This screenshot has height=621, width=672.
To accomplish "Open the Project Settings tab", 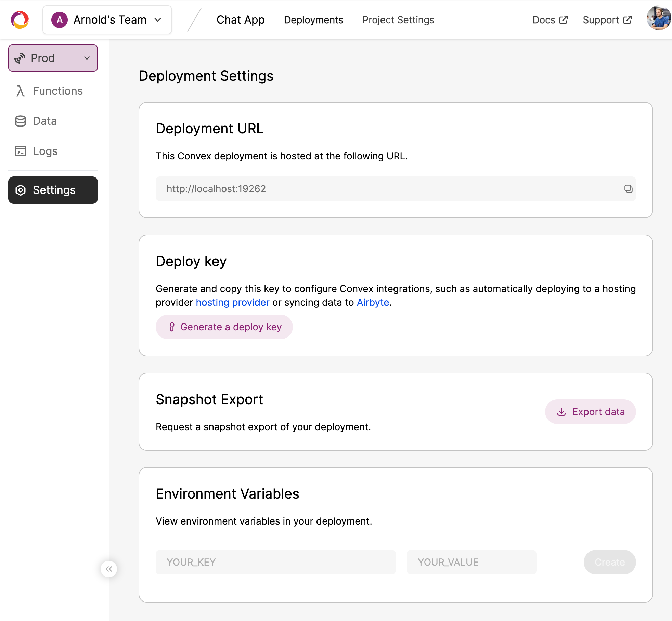I will (398, 20).
